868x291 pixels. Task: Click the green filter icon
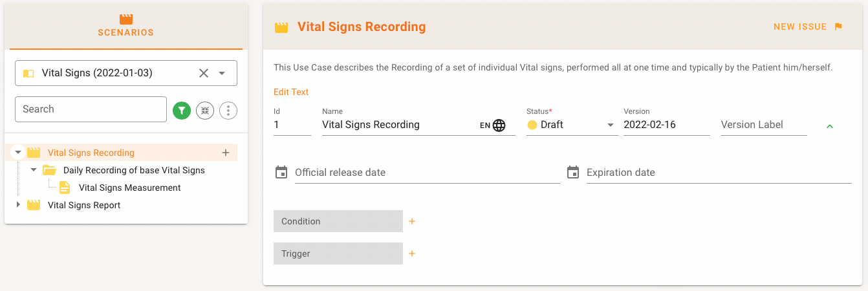pos(182,111)
